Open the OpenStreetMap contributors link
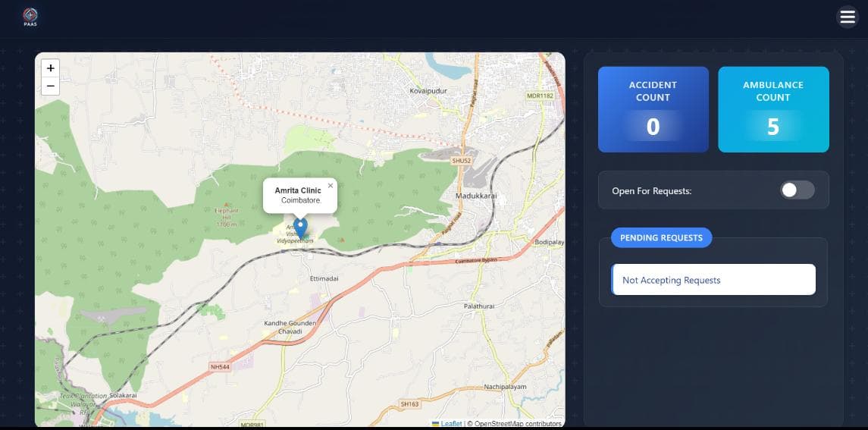 click(518, 424)
